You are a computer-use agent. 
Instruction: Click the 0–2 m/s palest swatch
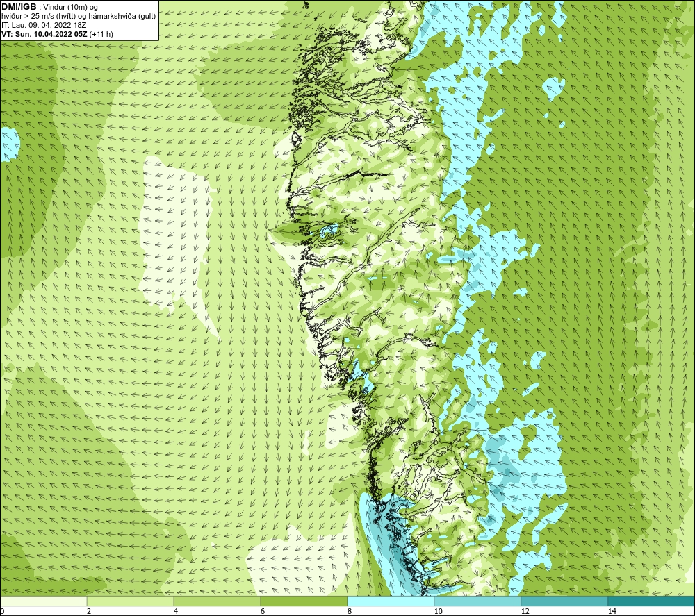43,601
